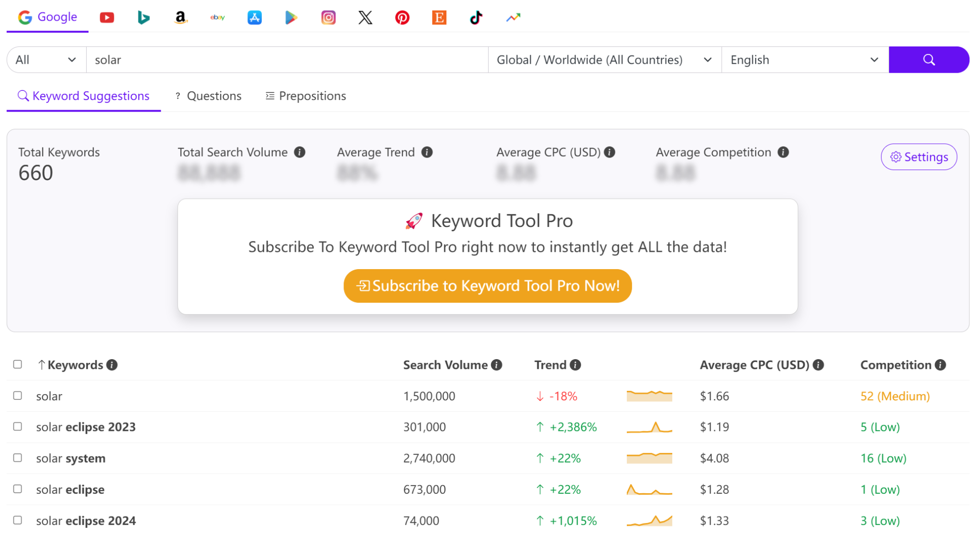Click the 52 (Medium) competition value

tap(895, 396)
